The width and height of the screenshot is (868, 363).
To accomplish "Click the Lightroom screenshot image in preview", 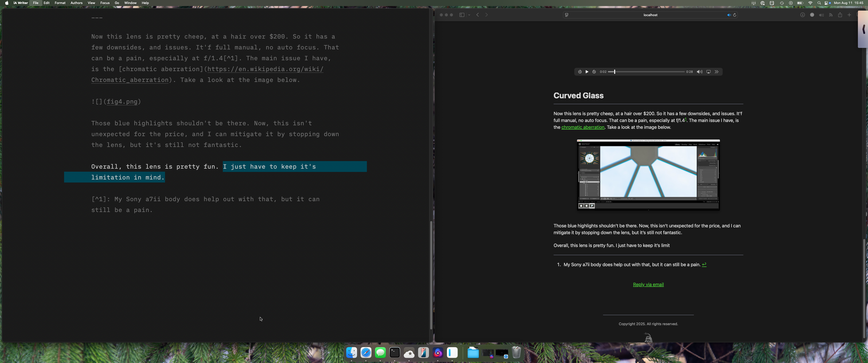I will click(x=648, y=174).
